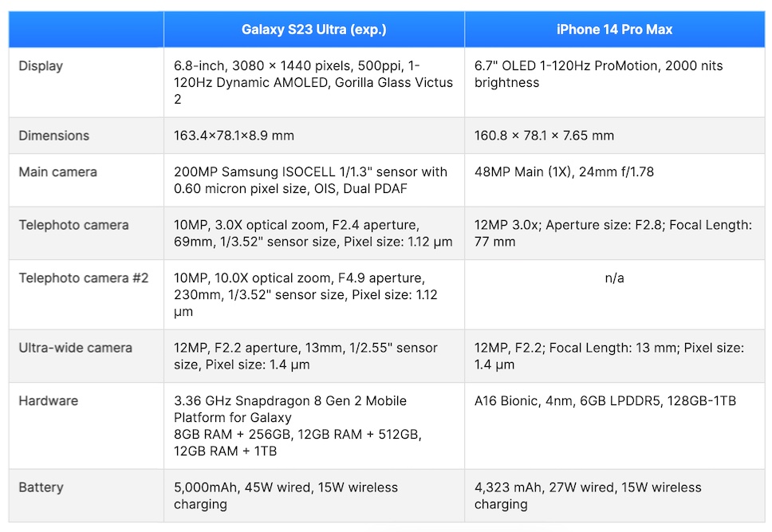
Task: Select the 160.8 × 78.1 × 7.65 mm cell
Action: point(545,136)
